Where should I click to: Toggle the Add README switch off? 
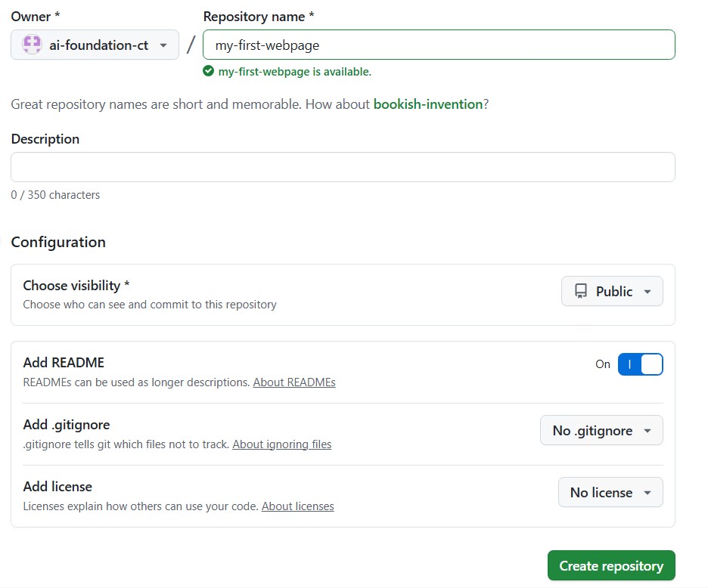tap(640, 364)
